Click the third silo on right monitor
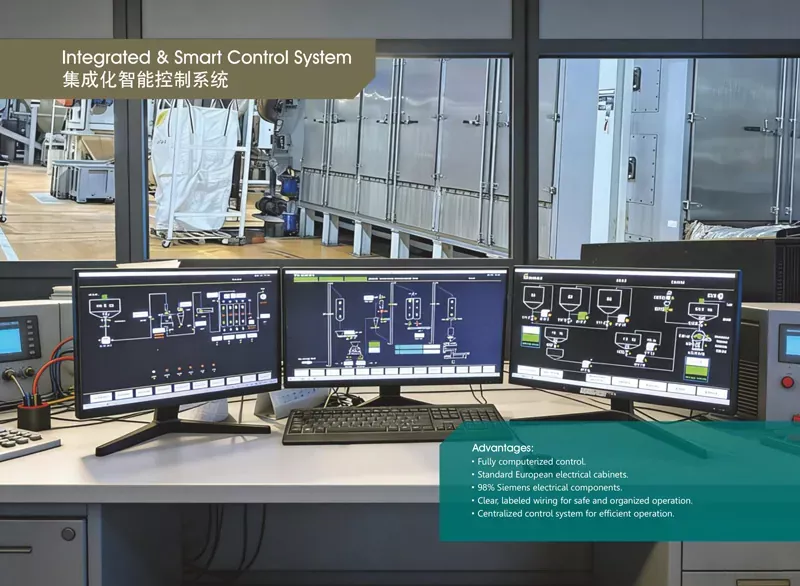Image resolution: width=800 pixels, height=586 pixels. pyautogui.click(x=608, y=299)
